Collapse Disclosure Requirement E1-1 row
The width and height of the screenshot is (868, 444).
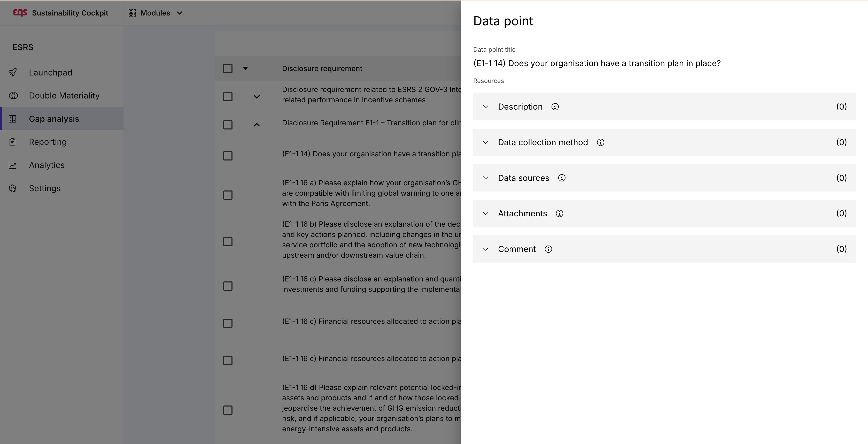click(257, 125)
